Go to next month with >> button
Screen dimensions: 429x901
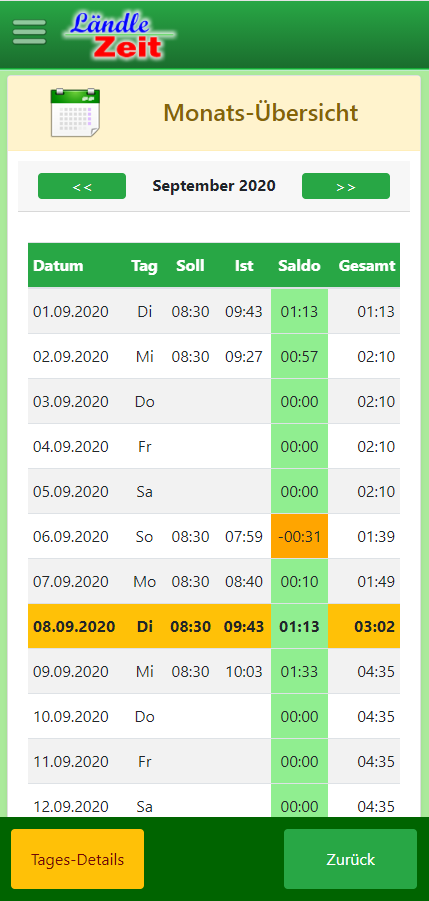click(x=346, y=186)
